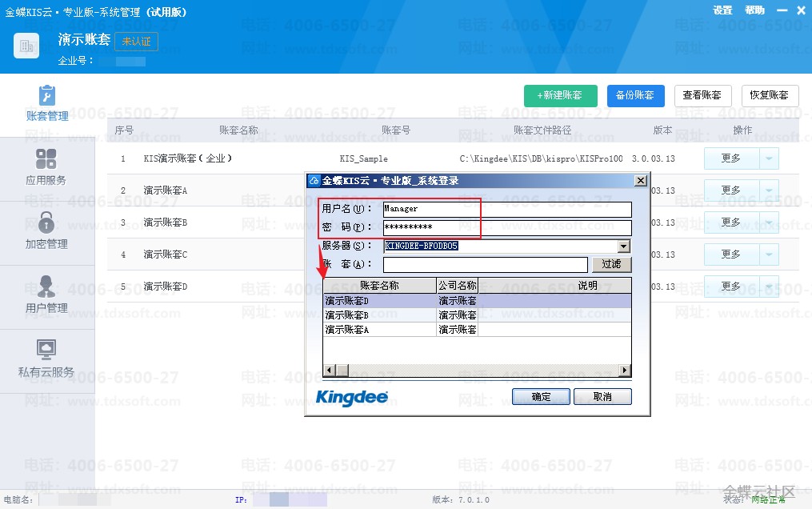Screen dimensions: 812x509
Task: Close the 系统登录 dialog
Action: click(x=641, y=180)
